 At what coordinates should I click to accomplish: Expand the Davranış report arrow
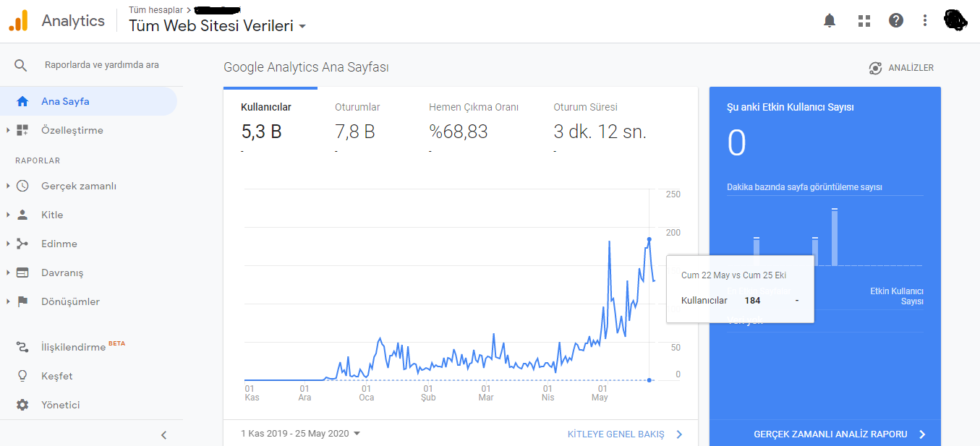[8, 273]
